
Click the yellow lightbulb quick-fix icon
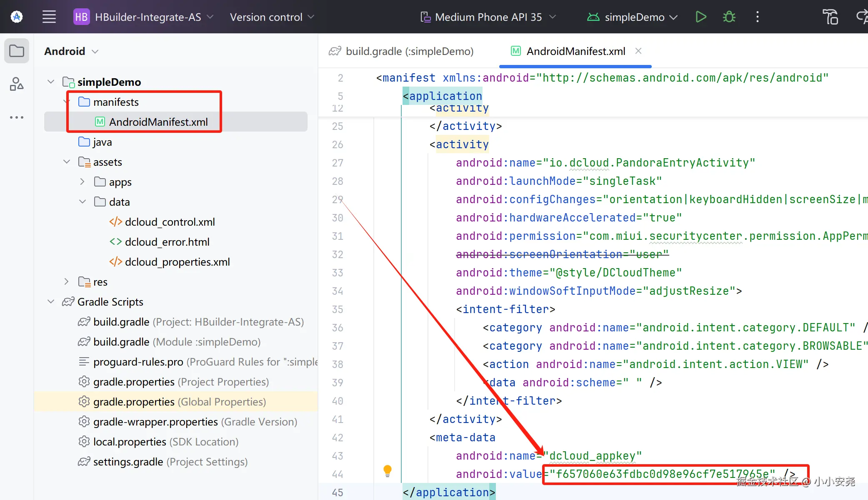point(387,471)
